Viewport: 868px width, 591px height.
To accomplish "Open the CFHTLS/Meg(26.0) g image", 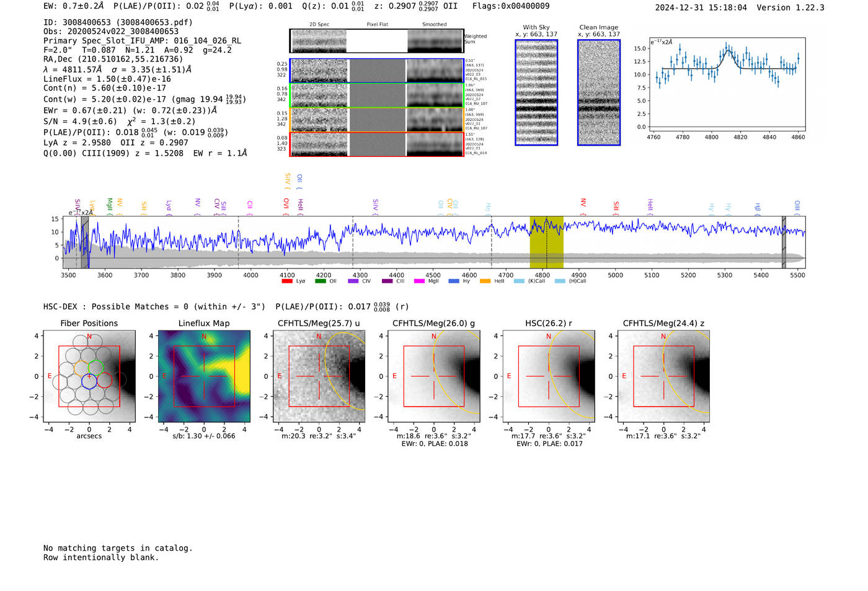I will [x=433, y=376].
